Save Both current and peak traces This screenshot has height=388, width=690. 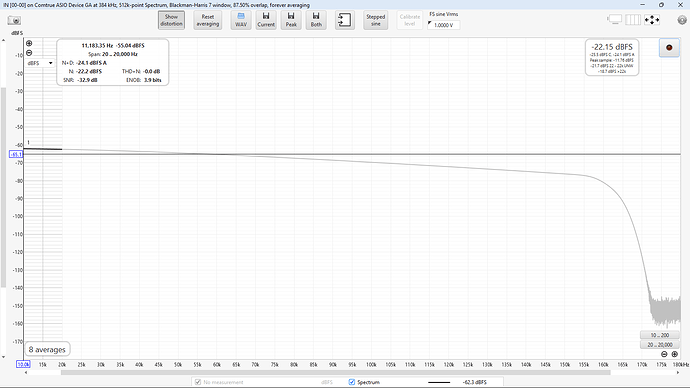click(316, 20)
